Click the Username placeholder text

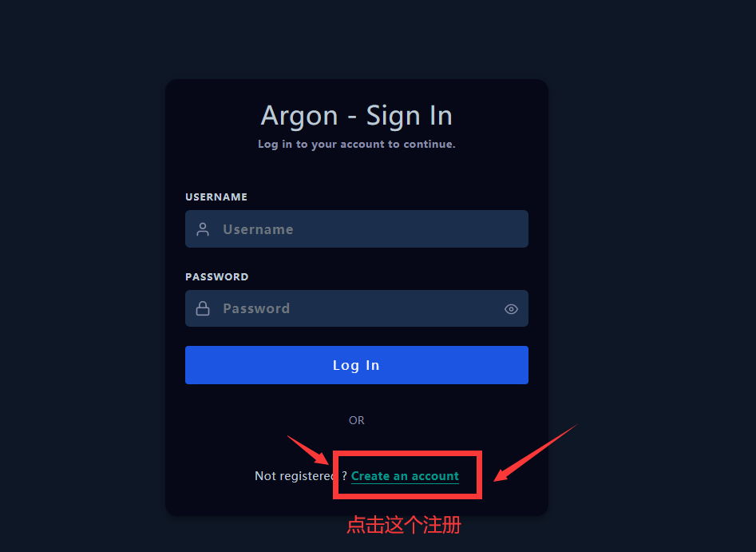pyautogui.click(x=258, y=229)
